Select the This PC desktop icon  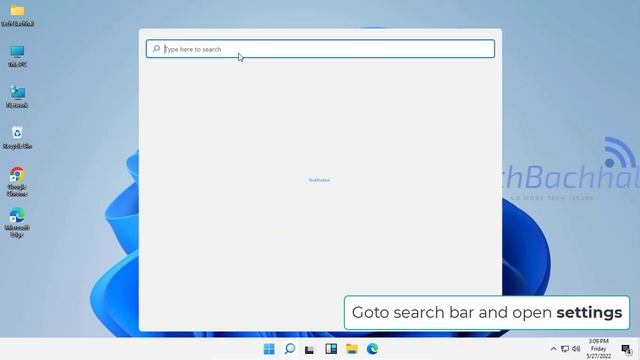click(x=18, y=56)
